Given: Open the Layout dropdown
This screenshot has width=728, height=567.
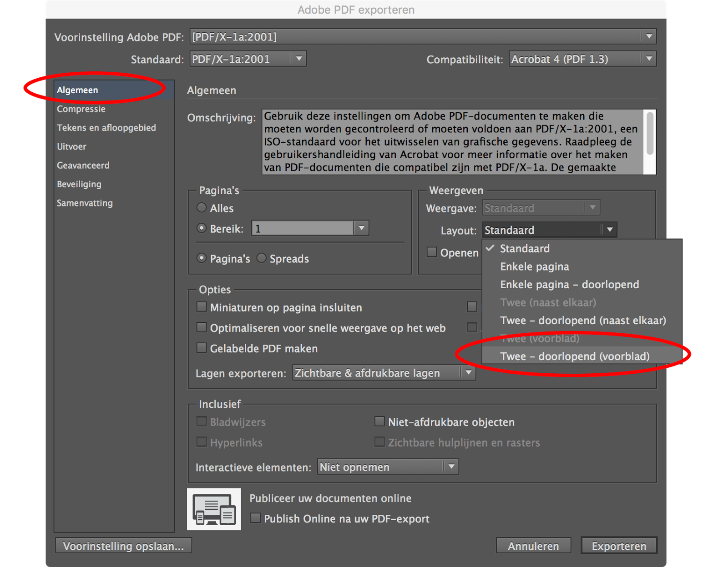Looking at the screenshot, I should pyautogui.click(x=550, y=230).
